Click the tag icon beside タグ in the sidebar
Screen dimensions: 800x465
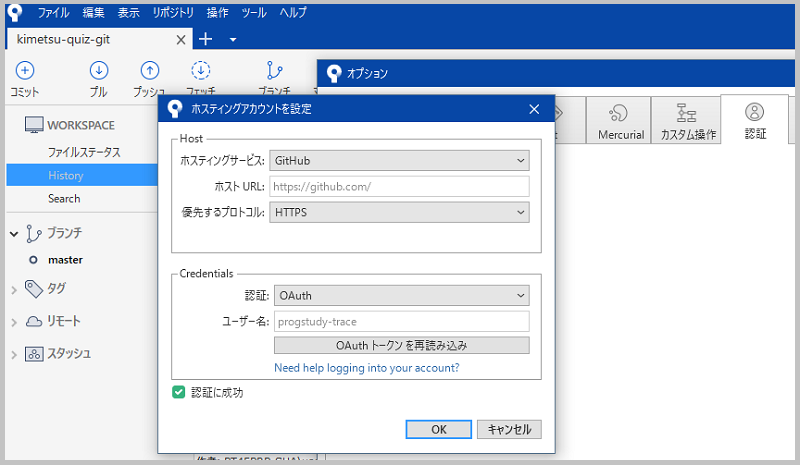click(34, 289)
